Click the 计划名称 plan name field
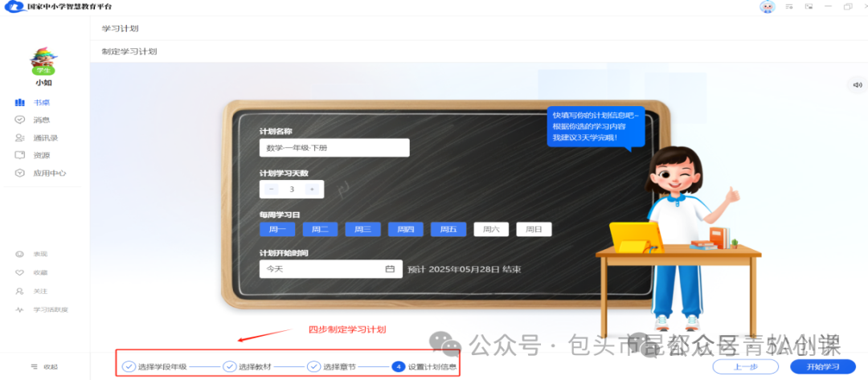This screenshot has width=868, height=380. click(x=334, y=149)
